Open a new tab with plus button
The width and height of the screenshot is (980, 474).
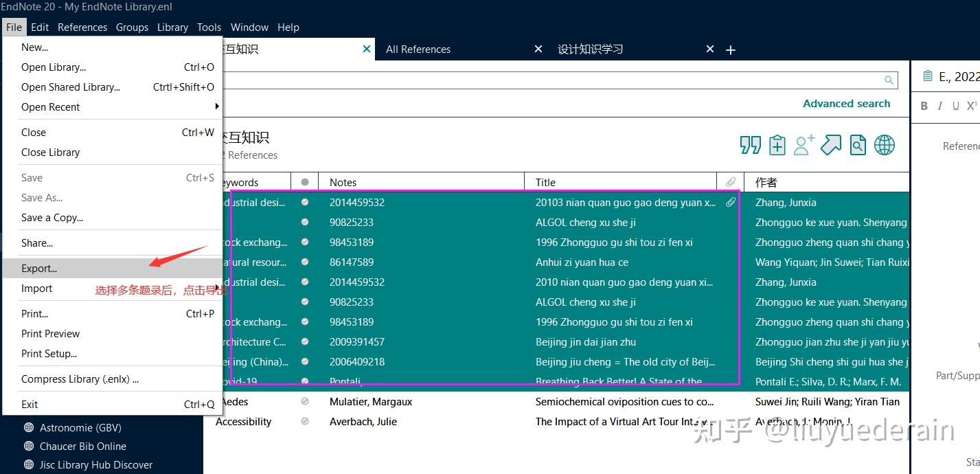tap(731, 50)
